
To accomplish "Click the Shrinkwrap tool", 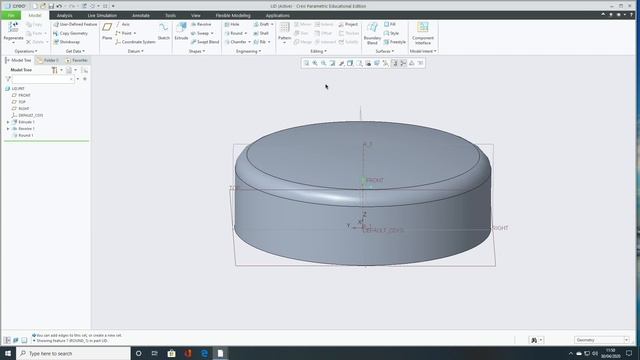I will click(67, 42).
